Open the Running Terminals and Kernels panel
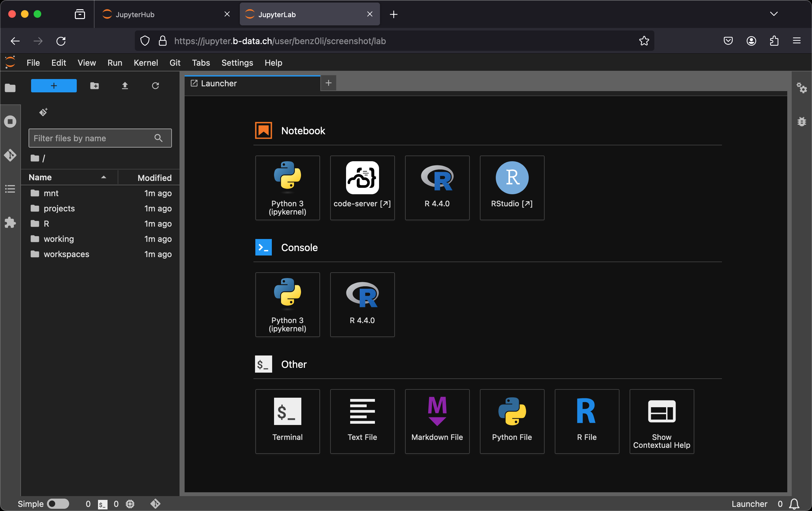The image size is (812, 511). 10,122
